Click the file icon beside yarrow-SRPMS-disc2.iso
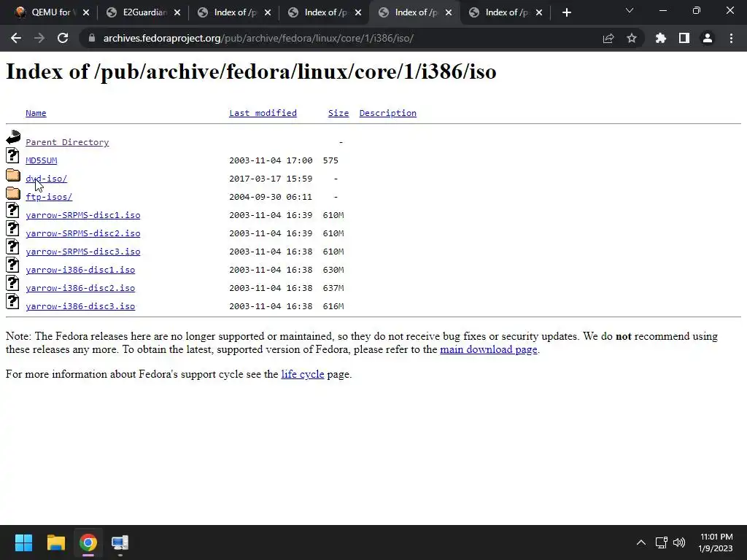Viewport: 747px width, 560px height. tap(13, 228)
